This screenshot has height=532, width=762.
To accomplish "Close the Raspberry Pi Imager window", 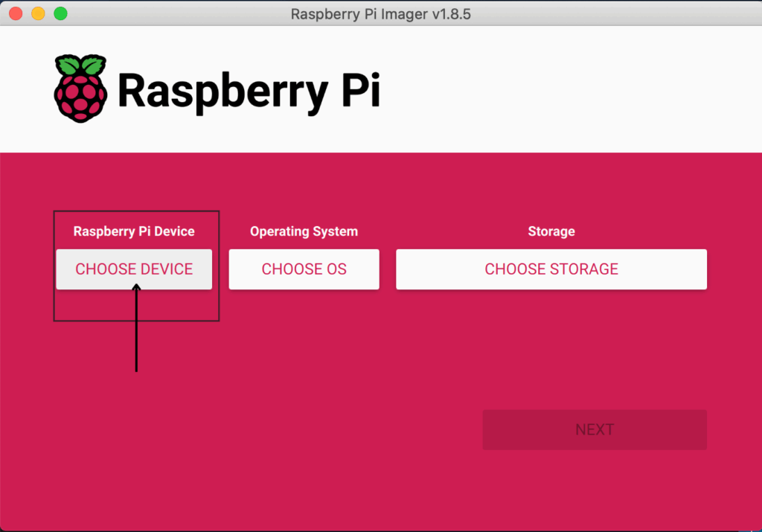I will click(16, 13).
